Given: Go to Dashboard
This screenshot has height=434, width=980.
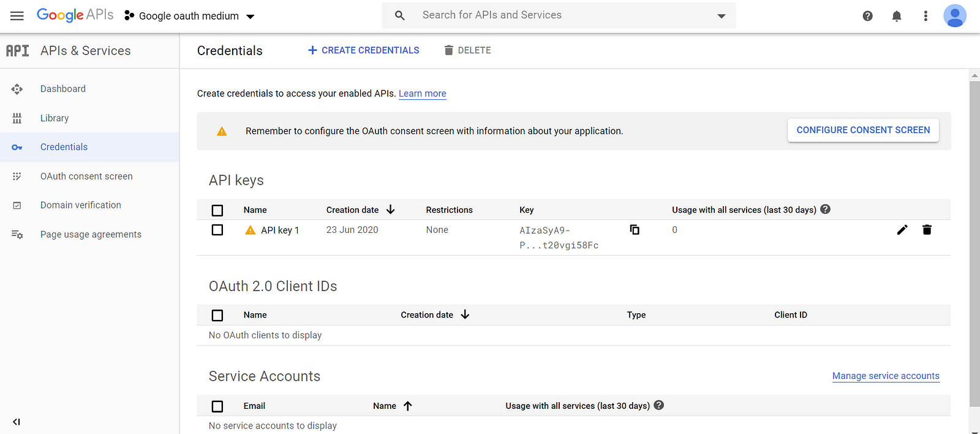Looking at the screenshot, I should tap(63, 89).
